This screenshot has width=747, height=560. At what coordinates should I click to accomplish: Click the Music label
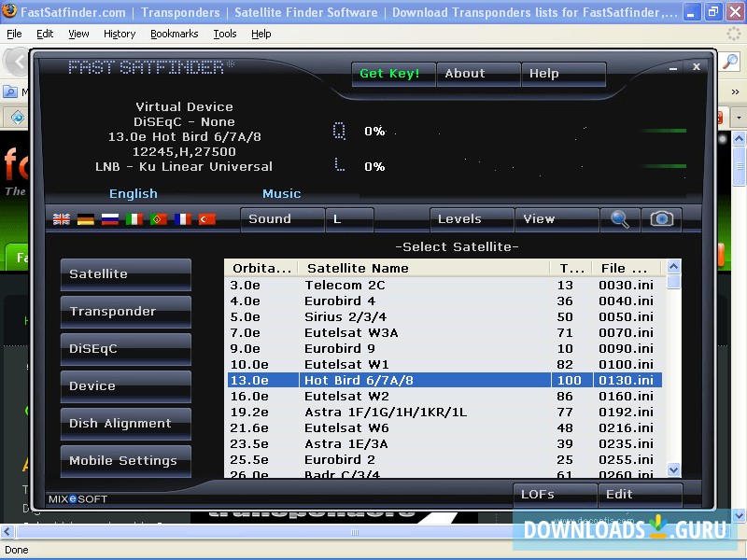coord(282,194)
